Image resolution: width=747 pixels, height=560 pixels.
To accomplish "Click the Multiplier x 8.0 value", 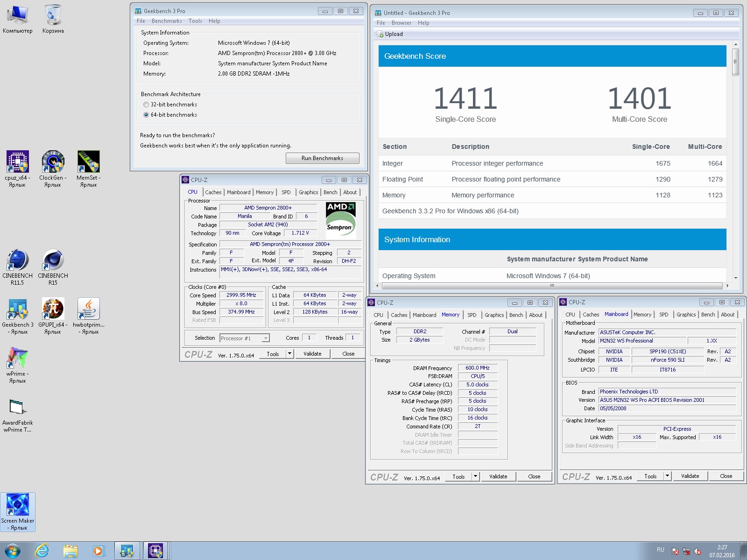I will (241, 303).
